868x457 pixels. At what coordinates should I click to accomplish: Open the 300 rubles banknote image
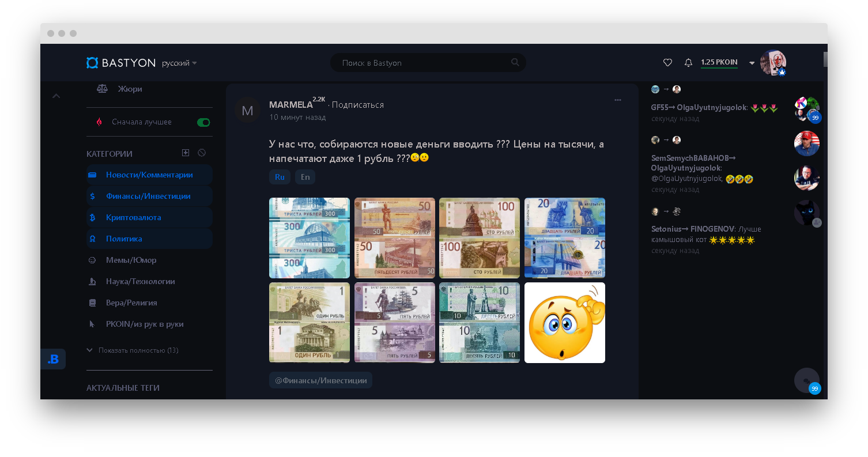pyautogui.click(x=310, y=238)
